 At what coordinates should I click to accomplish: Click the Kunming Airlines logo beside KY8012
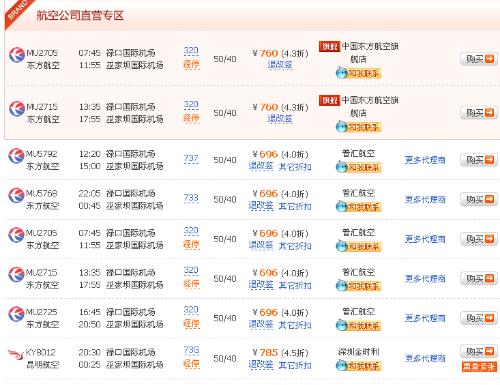click(x=16, y=354)
